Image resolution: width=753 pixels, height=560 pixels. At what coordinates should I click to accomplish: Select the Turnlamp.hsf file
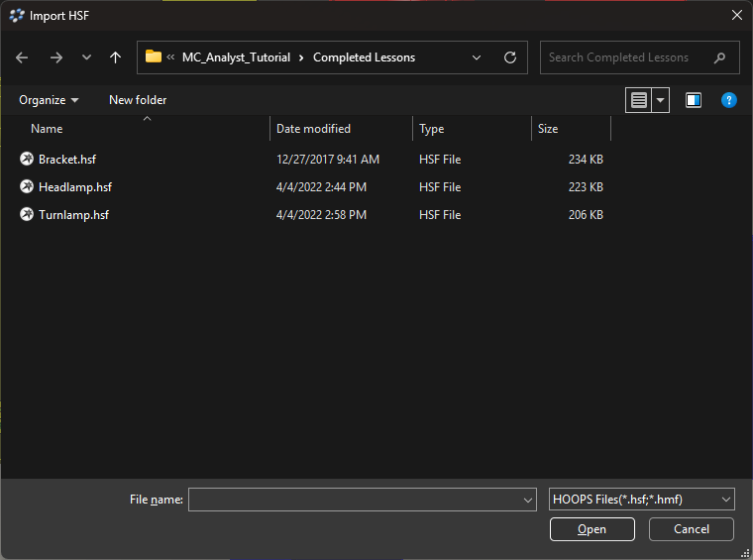click(73, 215)
